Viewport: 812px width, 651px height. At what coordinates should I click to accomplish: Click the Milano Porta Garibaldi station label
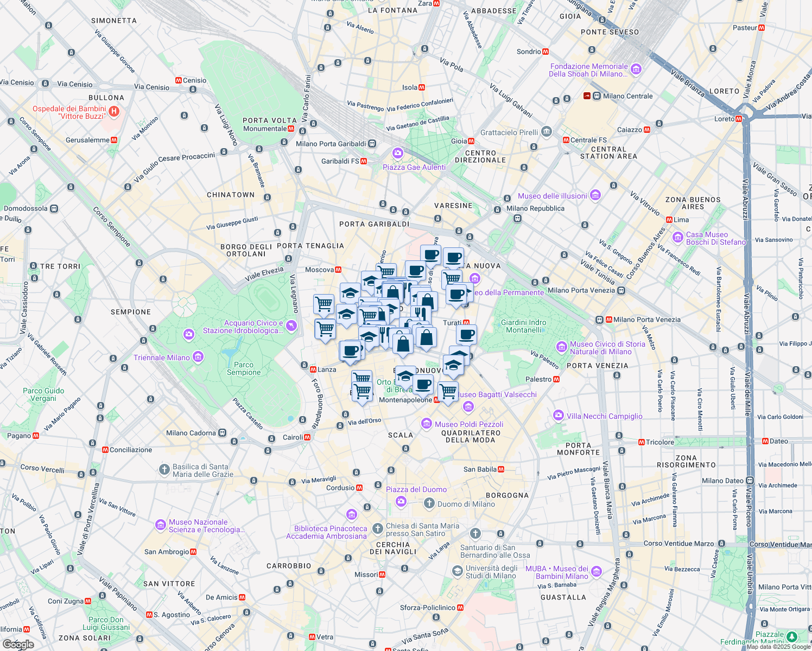(x=331, y=144)
